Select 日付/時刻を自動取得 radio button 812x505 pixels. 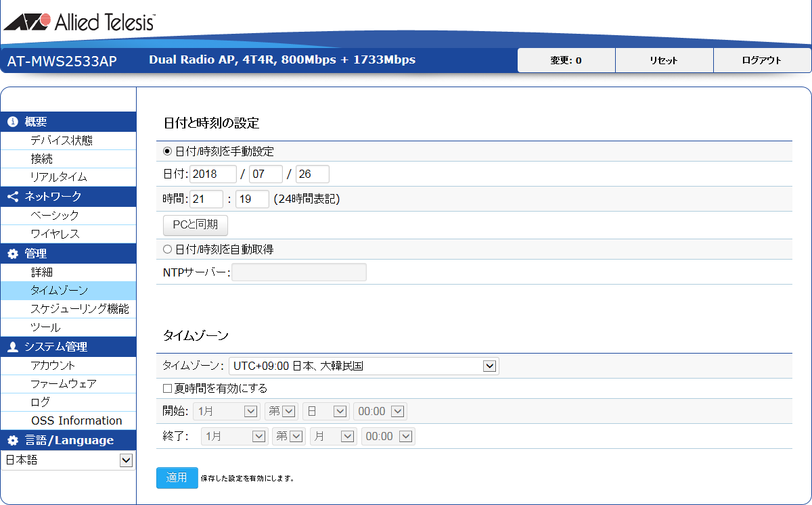point(168,249)
